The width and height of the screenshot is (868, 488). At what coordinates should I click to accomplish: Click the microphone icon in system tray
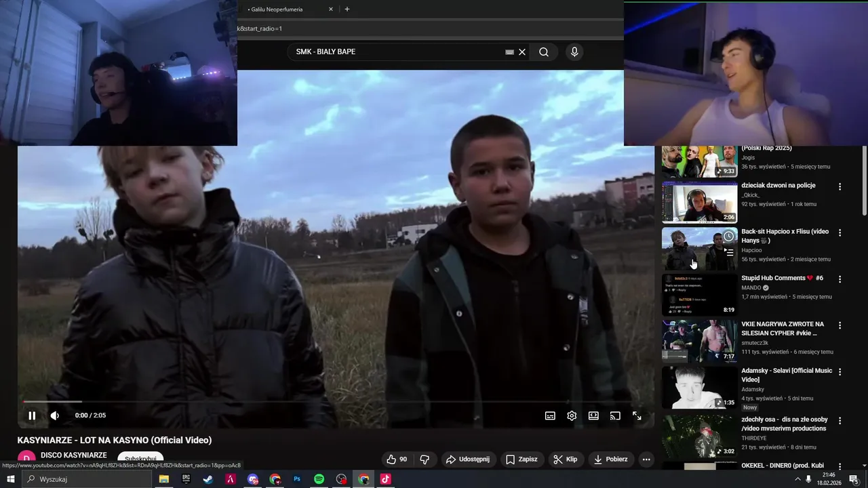tap(809, 479)
